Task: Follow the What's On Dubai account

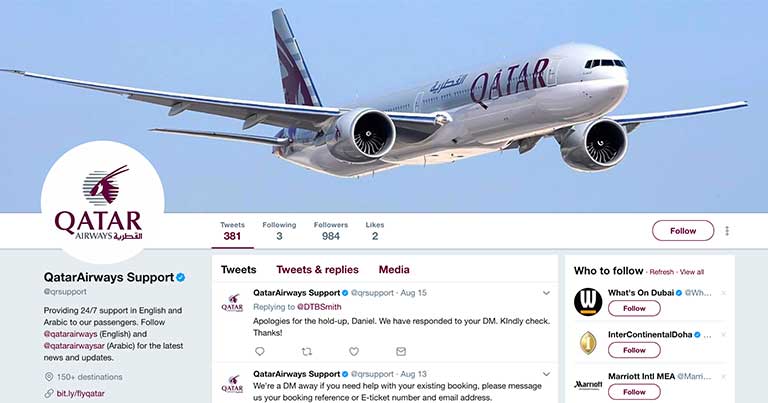Action: point(634,308)
